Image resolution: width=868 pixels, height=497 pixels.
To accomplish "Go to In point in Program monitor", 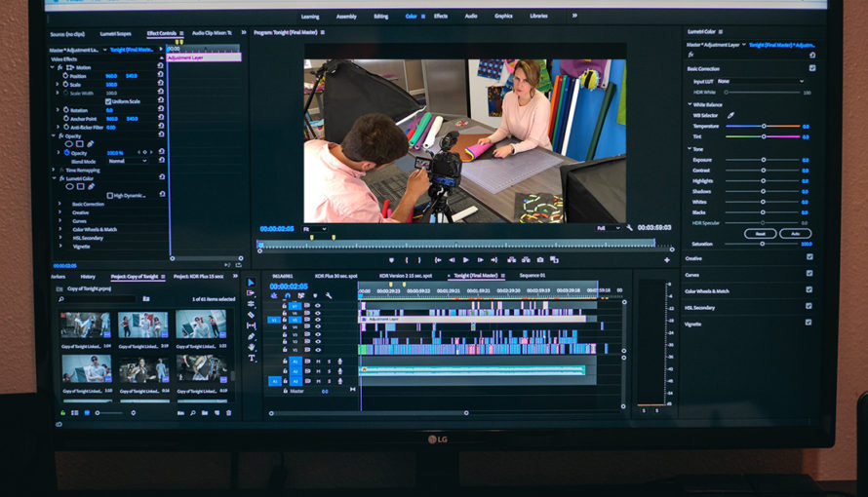I will click(438, 260).
